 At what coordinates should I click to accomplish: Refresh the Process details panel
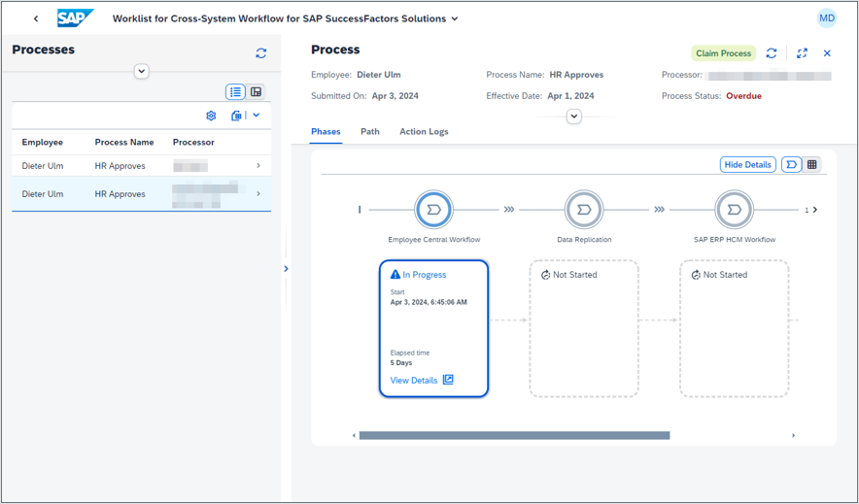click(772, 53)
